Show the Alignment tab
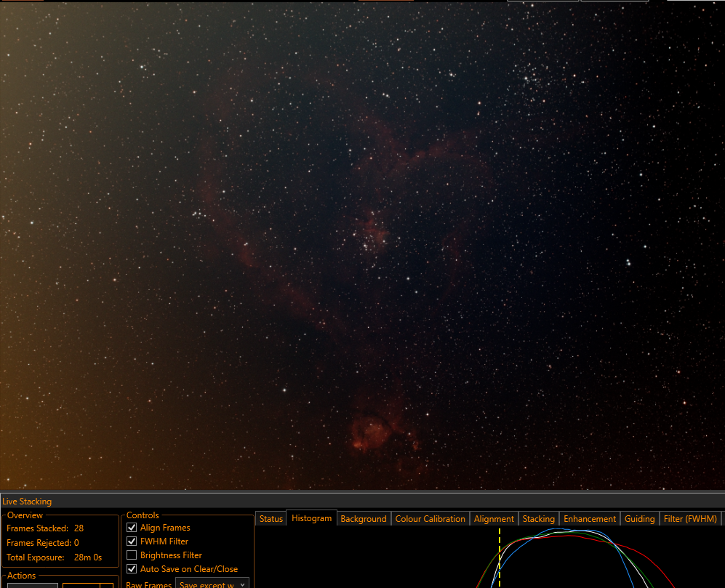 pyautogui.click(x=494, y=519)
